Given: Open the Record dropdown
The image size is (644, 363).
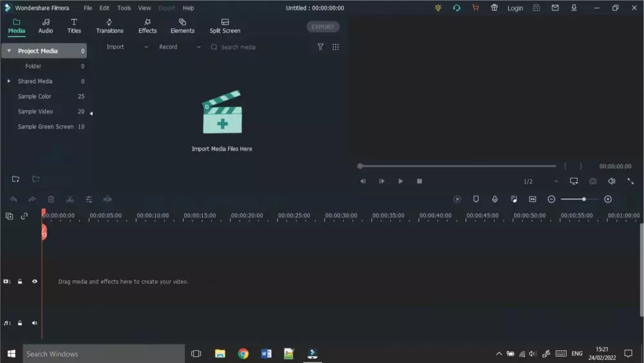Looking at the screenshot, I should 179,47.
